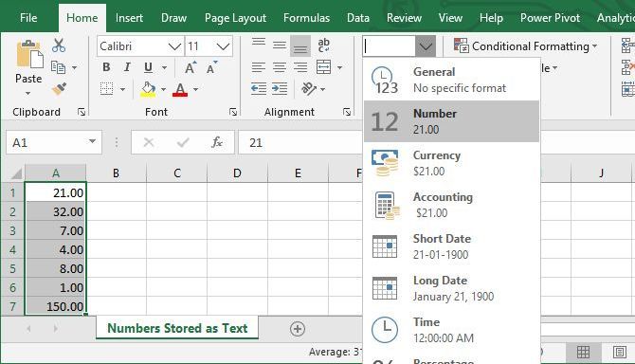Screen dimensions: 635x364
Task: Click Decrease Indent icon
Action: (x=259, y=89)
